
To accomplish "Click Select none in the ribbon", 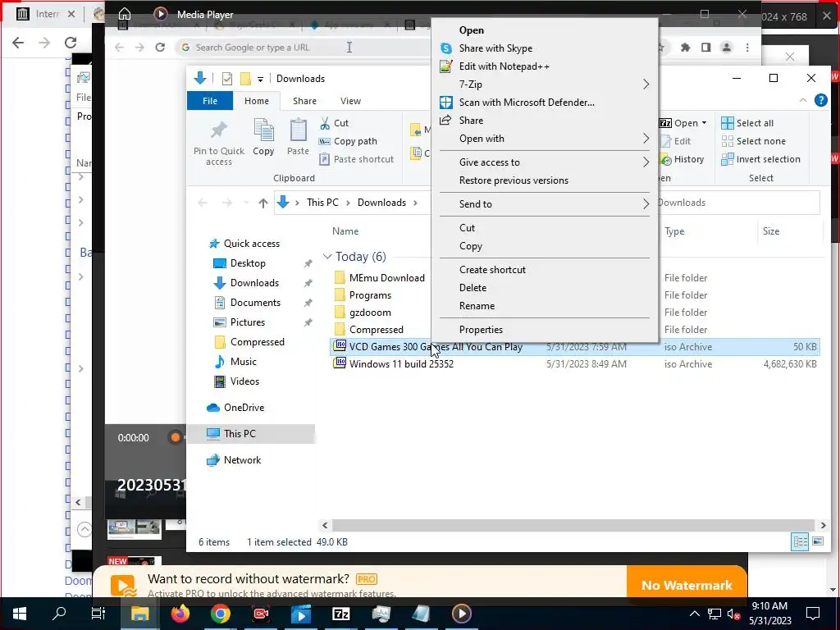I will click(x=754, y=141).
